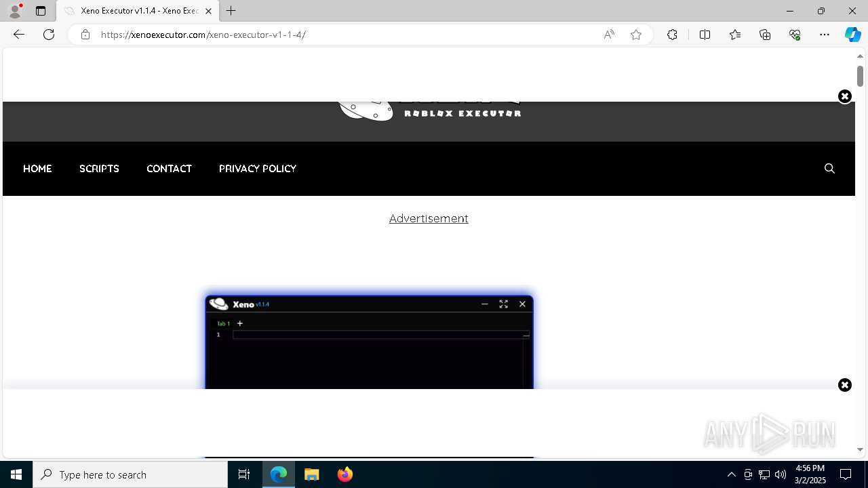
Task: Click the browser profile icon
Action: click(x=15, y=11)
